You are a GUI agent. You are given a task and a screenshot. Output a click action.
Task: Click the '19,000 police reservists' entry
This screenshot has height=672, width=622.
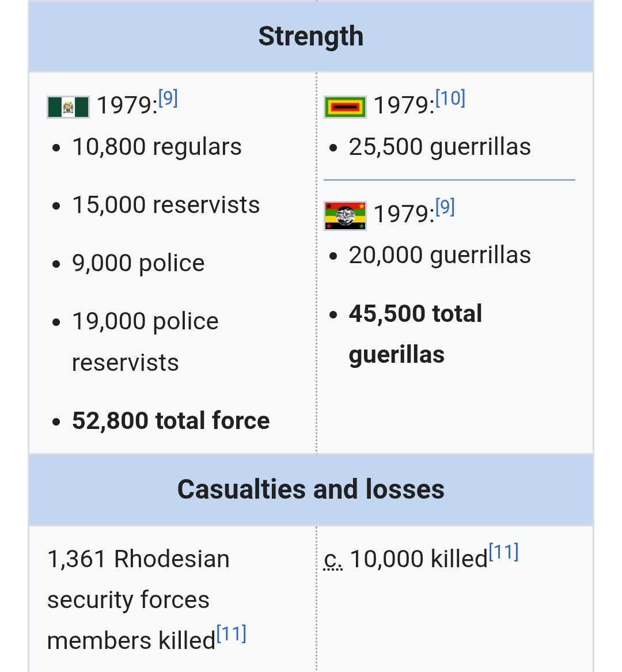point(145,321)
